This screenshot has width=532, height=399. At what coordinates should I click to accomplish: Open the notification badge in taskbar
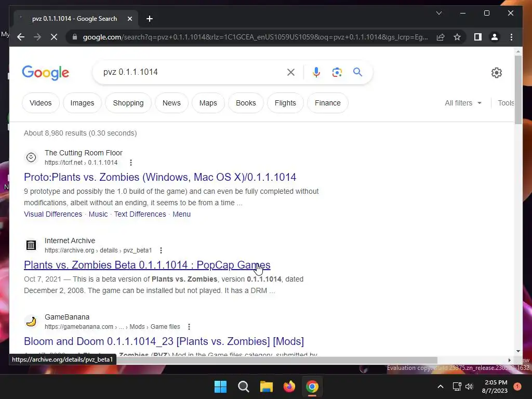coord(517,387)
